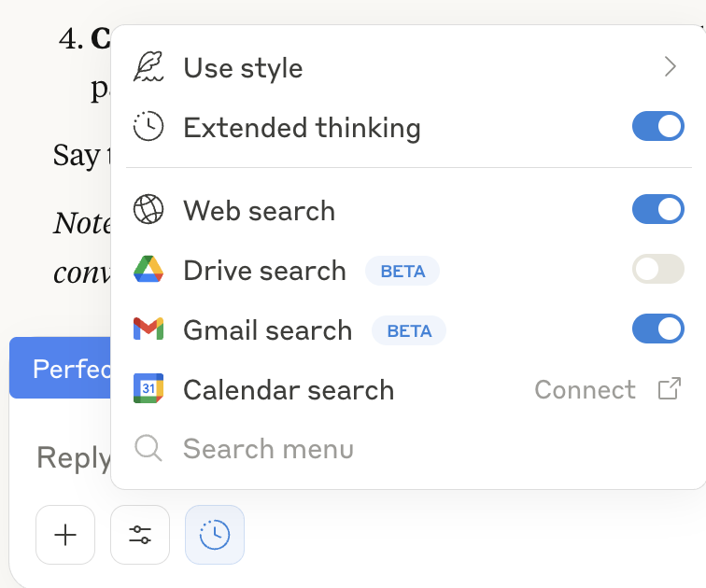Screen dimensions: 706x588
Task: Click the external link icon beside Connect
Action: click(x=669, y=389)
